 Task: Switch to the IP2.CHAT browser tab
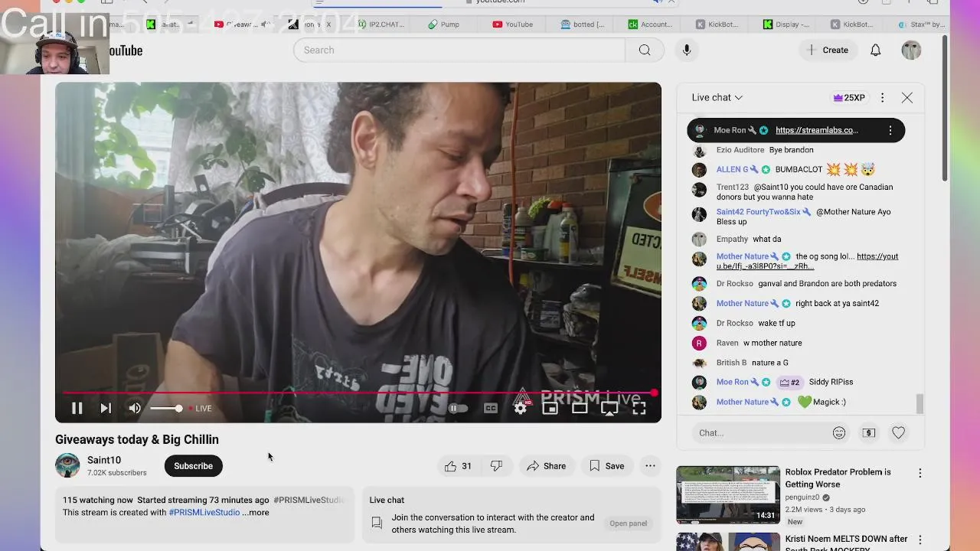pyautogui.click(x=381, y=24)
